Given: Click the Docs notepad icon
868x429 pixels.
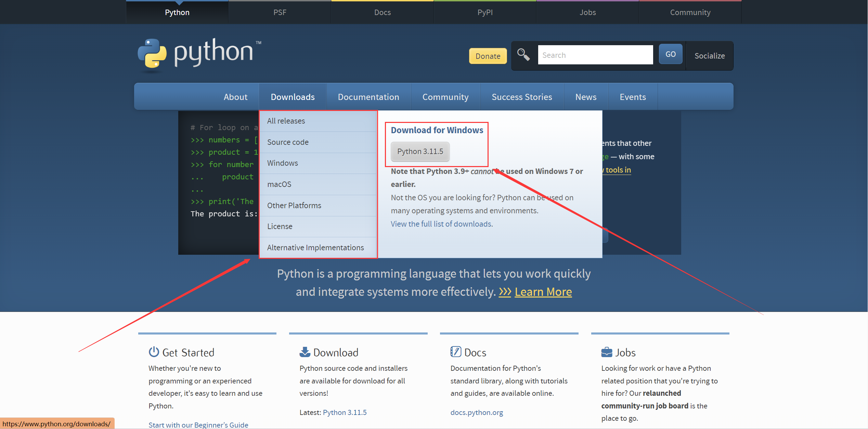Looking at the screenshot, I should pyautogui.click(x=455, y=352).
